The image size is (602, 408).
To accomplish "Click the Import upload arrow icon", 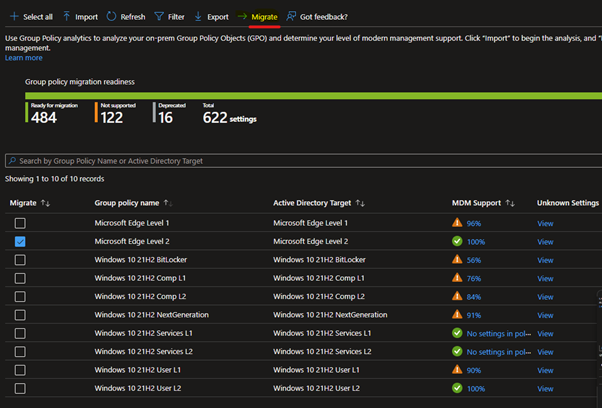I will point(66,16).
